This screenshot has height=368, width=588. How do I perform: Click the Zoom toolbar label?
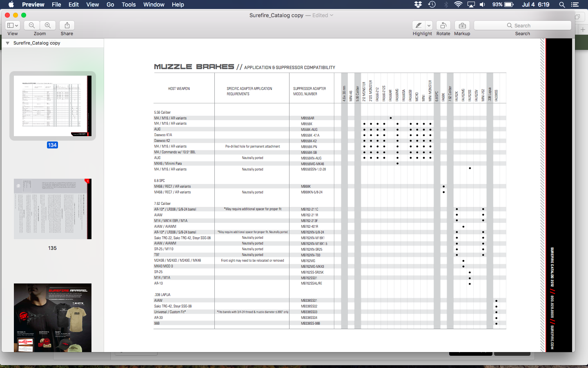point(40,34)
